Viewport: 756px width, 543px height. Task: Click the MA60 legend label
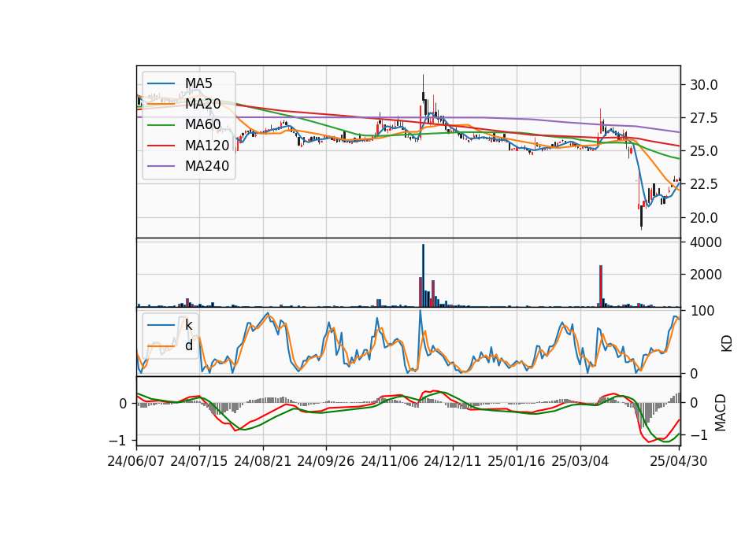coord(202,125)
